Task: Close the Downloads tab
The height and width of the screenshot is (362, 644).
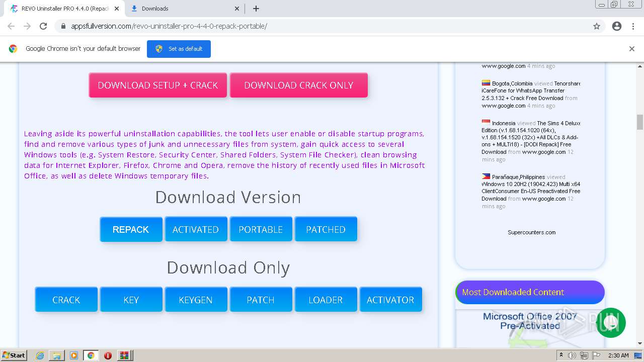Action: tap(237, 9)
